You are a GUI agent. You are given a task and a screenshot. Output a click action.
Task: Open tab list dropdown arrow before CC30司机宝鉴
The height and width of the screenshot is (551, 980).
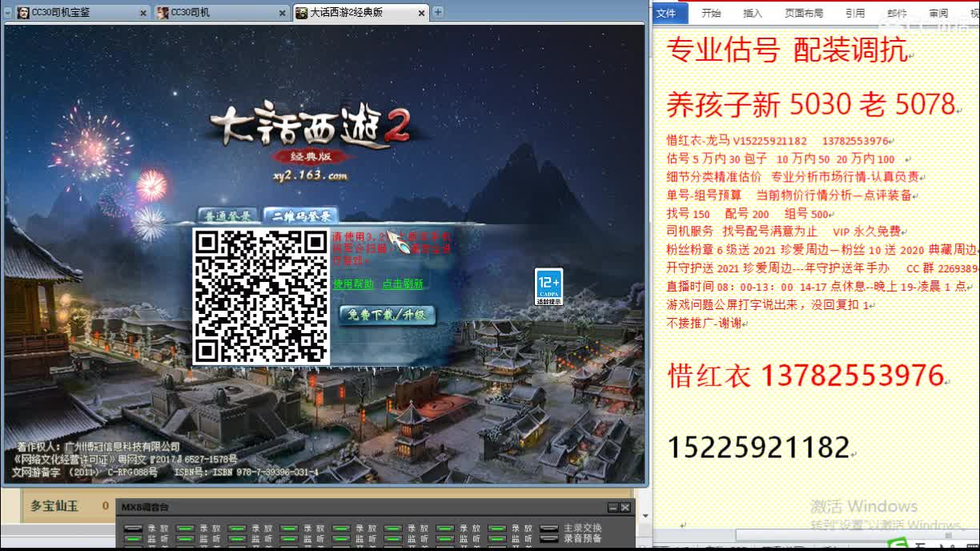(8, 13)
